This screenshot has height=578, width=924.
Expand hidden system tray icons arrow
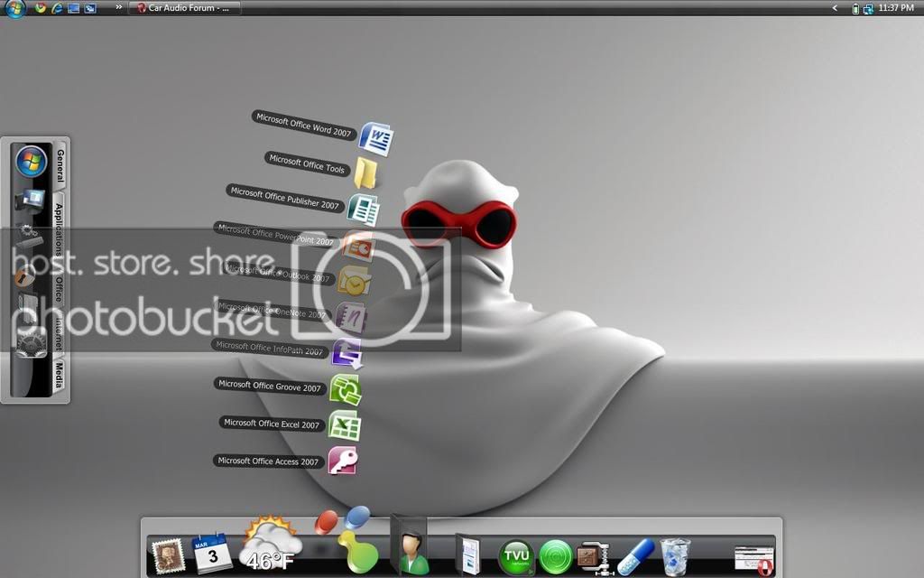coord(835,8)
